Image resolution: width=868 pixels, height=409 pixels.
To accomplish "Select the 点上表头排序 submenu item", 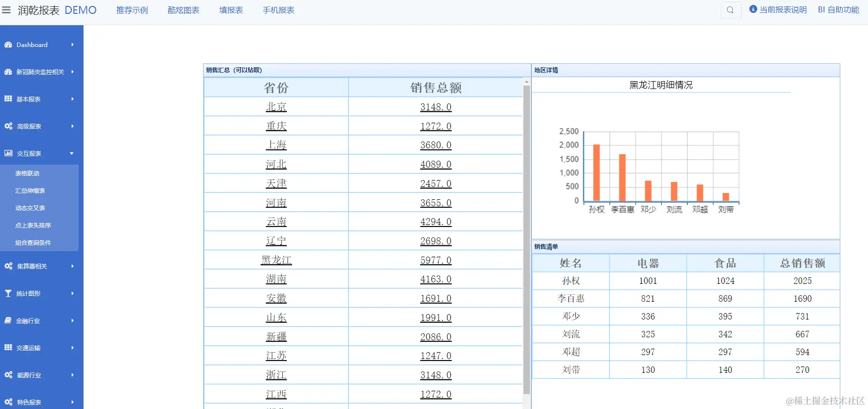I will tap(33, 226).
